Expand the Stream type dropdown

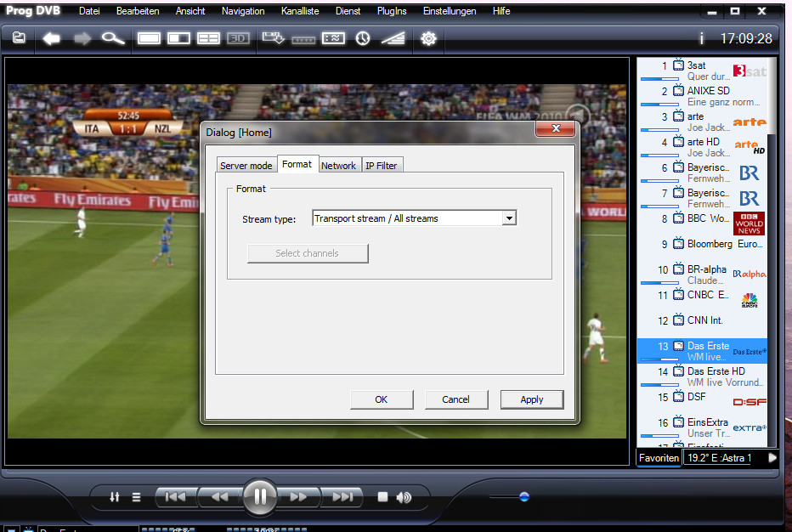coord(509,218)
